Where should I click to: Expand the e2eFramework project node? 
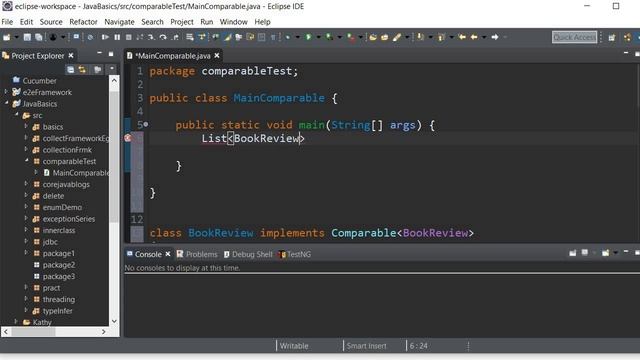(x=6, y=92)
